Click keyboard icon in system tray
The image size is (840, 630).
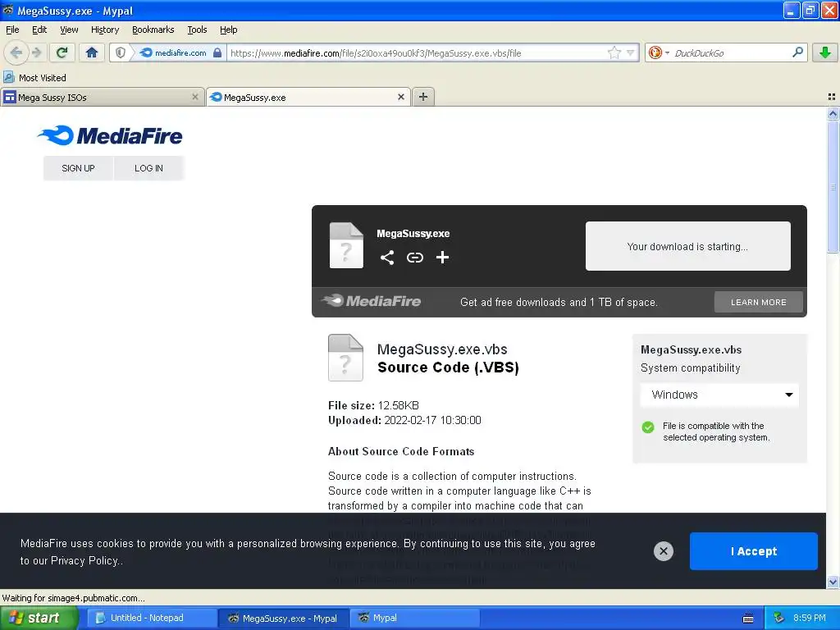748,619
